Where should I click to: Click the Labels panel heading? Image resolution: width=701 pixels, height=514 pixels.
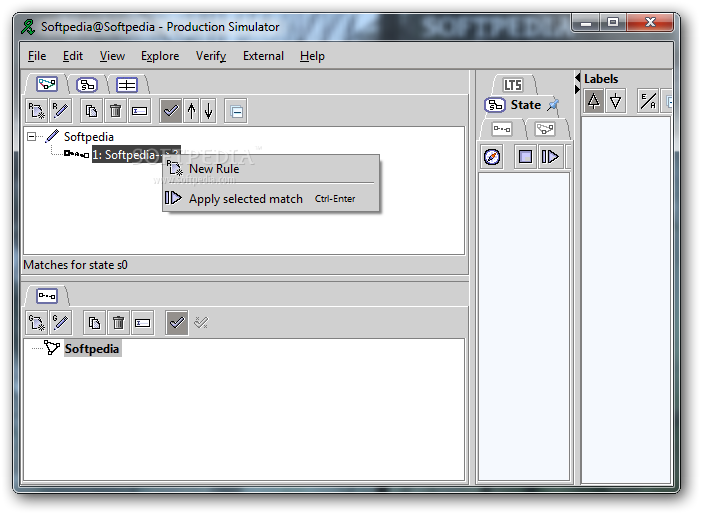point(601,79)
